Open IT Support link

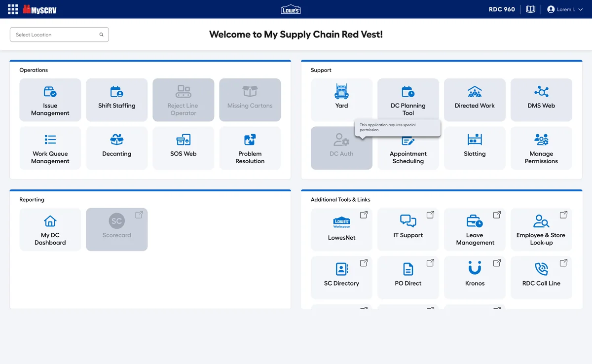click(x=408, y=229)
